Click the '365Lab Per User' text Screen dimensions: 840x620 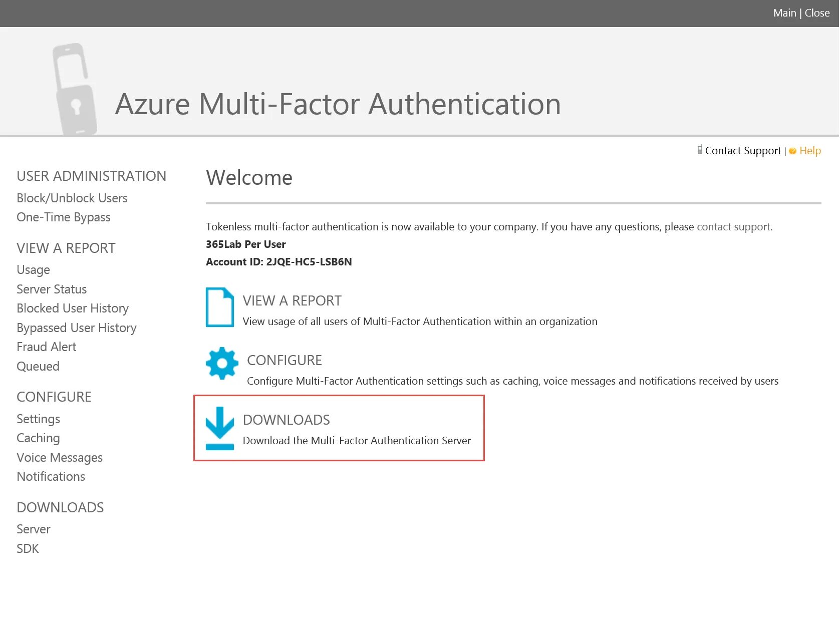246,244
